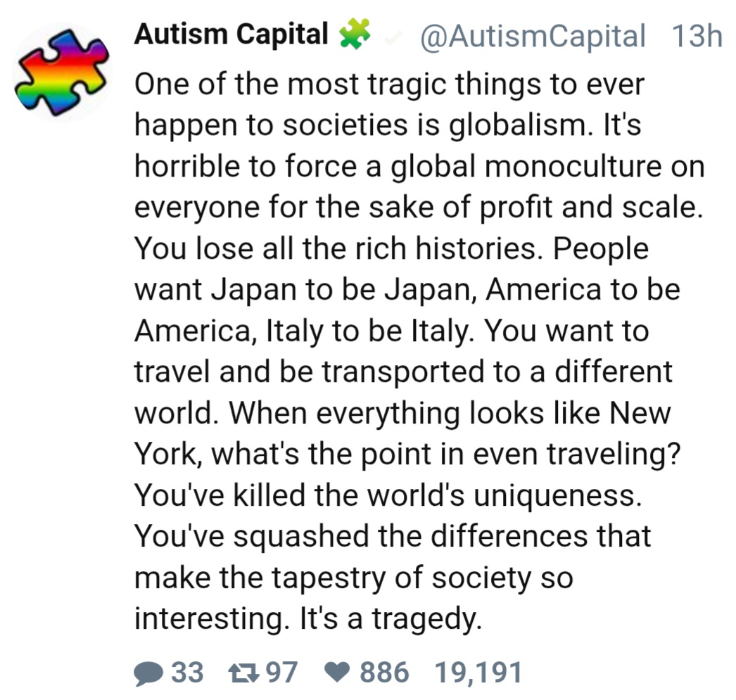This screenshot has width=736, height=700.
Task: Click the reply speech bubble icon
Action: pyautogui.click(x=148, y=673)
